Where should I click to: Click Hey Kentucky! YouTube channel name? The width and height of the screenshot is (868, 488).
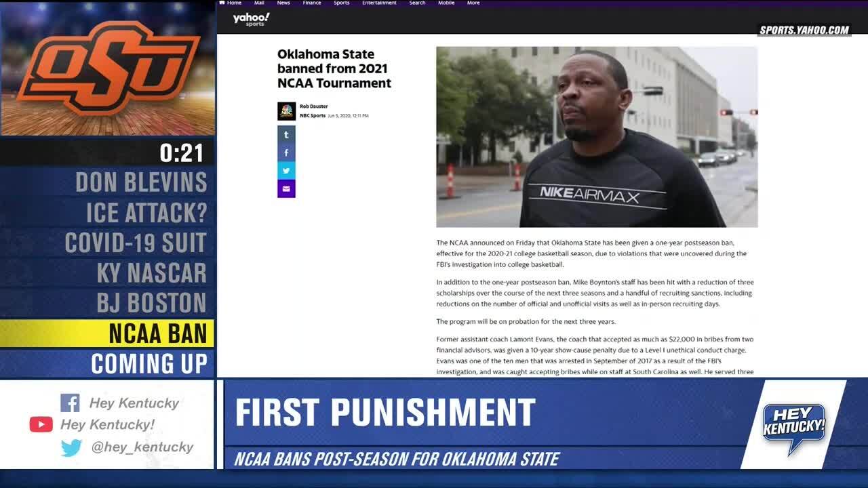(x=107, y=425)
